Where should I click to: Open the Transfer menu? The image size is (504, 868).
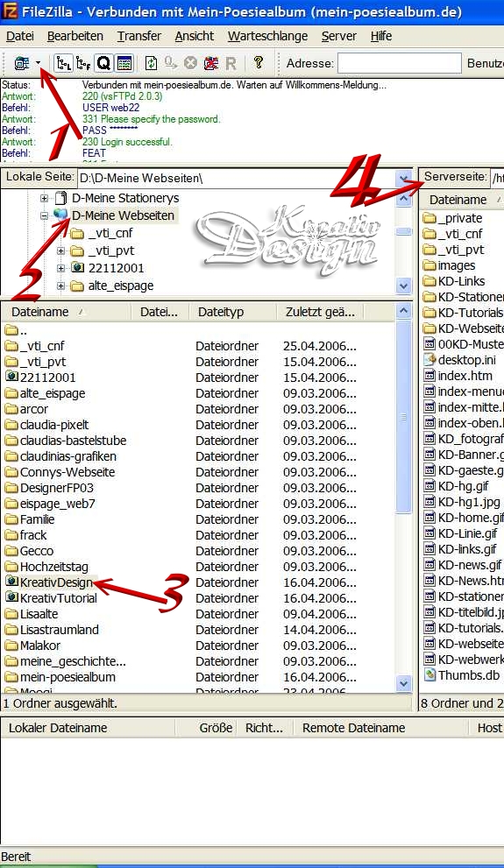[x=139, y=36]
